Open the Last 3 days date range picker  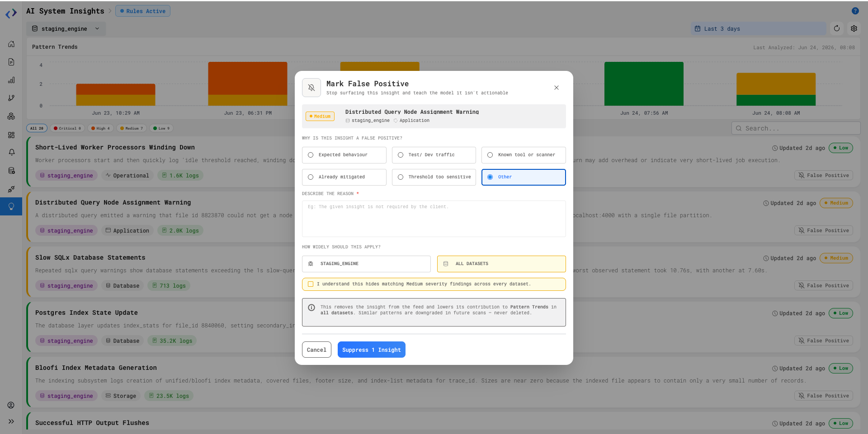pyautogui.click(x=758, y=28)
